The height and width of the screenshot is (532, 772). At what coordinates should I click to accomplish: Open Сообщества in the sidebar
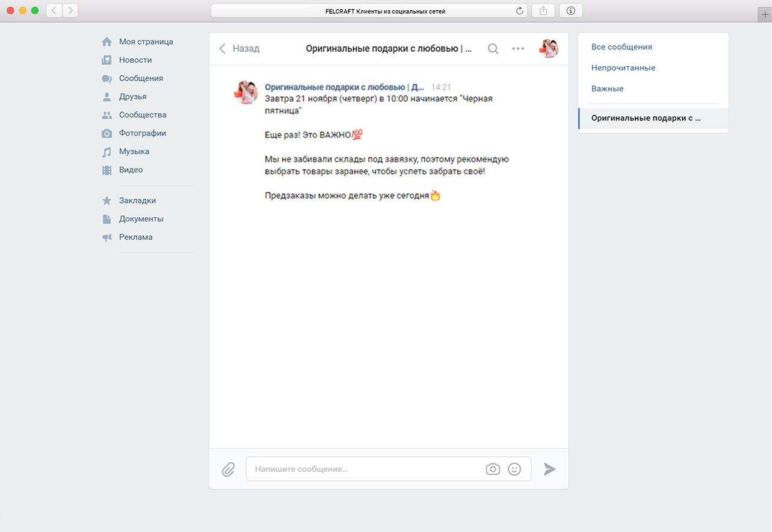pos(143,115)
